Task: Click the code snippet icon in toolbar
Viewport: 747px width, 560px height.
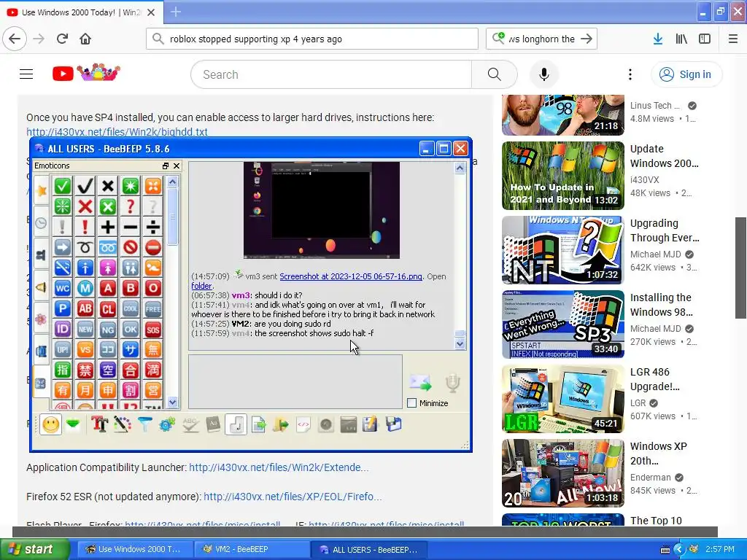Action: [x=303, y=424]
